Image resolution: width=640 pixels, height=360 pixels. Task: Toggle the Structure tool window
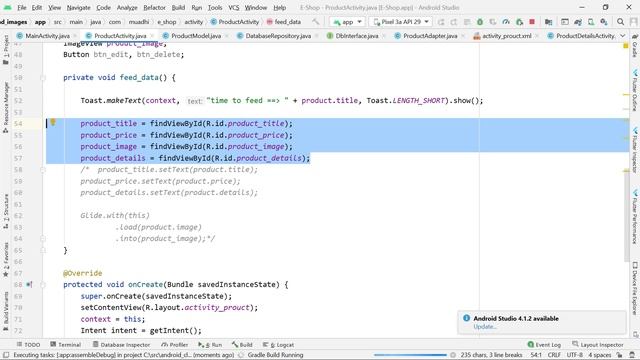click(6, 211)
